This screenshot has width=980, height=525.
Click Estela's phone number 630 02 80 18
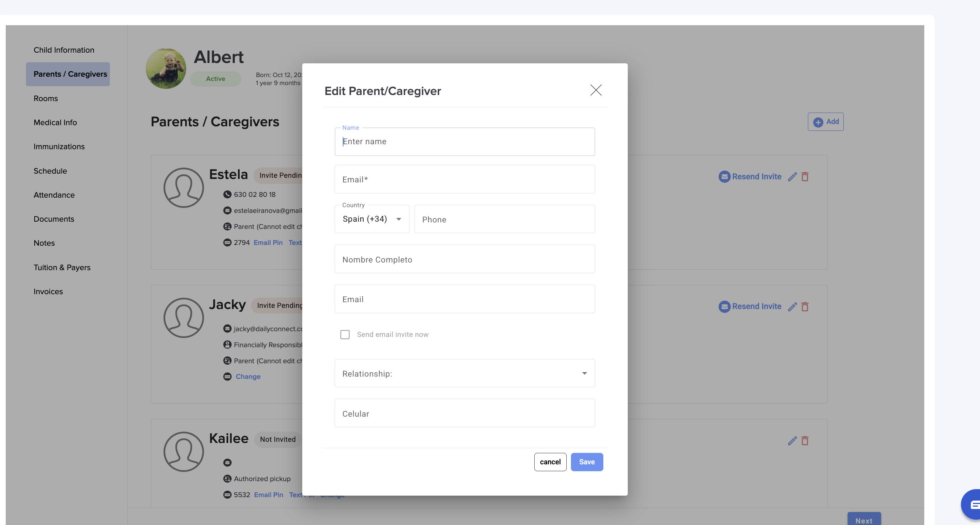(255, 195)
